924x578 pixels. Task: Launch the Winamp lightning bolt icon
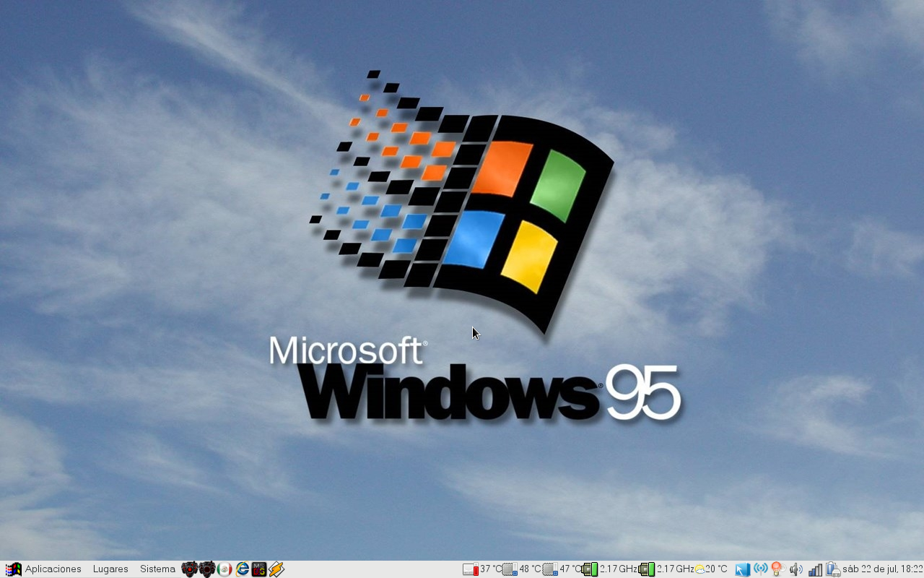click(x=276, y=569)
